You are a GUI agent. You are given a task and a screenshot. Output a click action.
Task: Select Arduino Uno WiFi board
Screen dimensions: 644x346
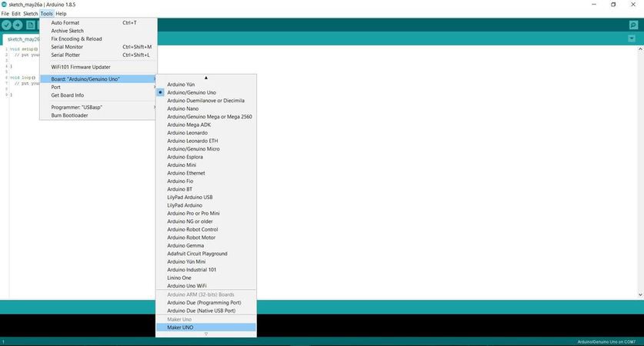tap(205, 286)
